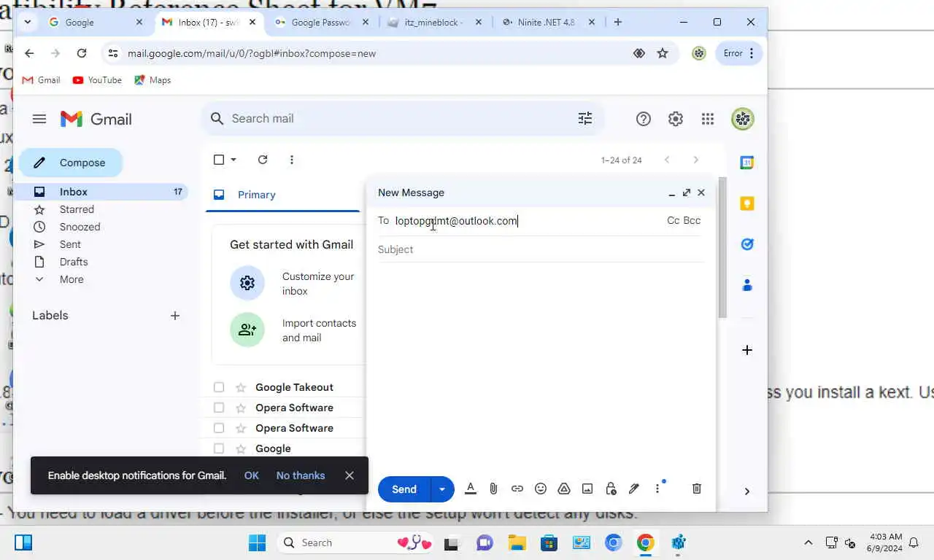Open Google Tasks side panel
Viewport: 934px width, 560px height.
coord(746,244)
